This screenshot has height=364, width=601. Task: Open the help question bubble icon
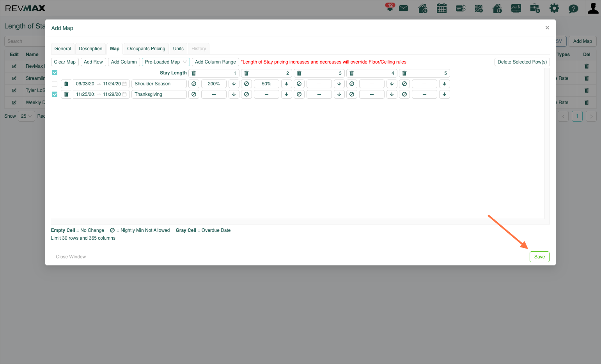573,9
